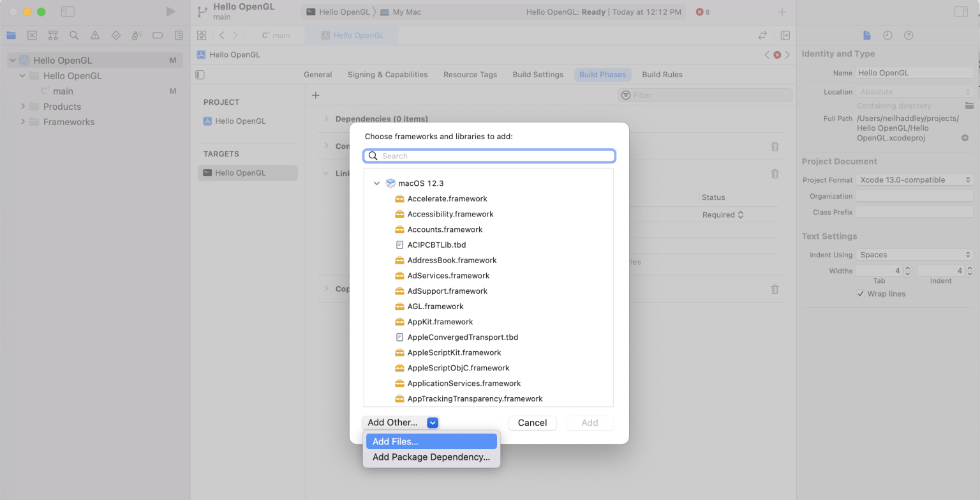The image size is (980, 500).
Task: Click the trash icon beside Link Binary phase
Action: 775,174
